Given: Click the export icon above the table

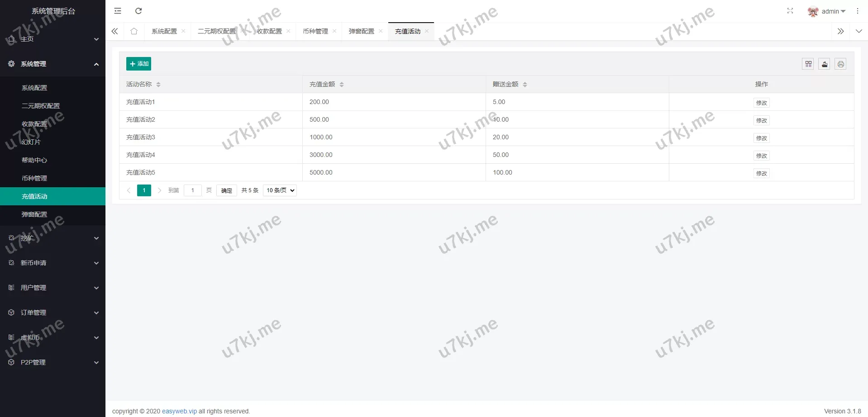Looking at the screenshot, I should click(824, 64).
